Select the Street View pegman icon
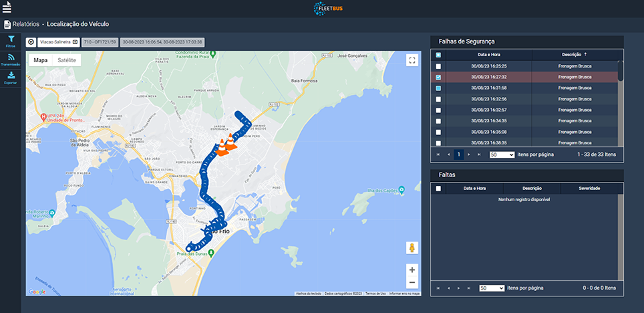 [412, 248]
